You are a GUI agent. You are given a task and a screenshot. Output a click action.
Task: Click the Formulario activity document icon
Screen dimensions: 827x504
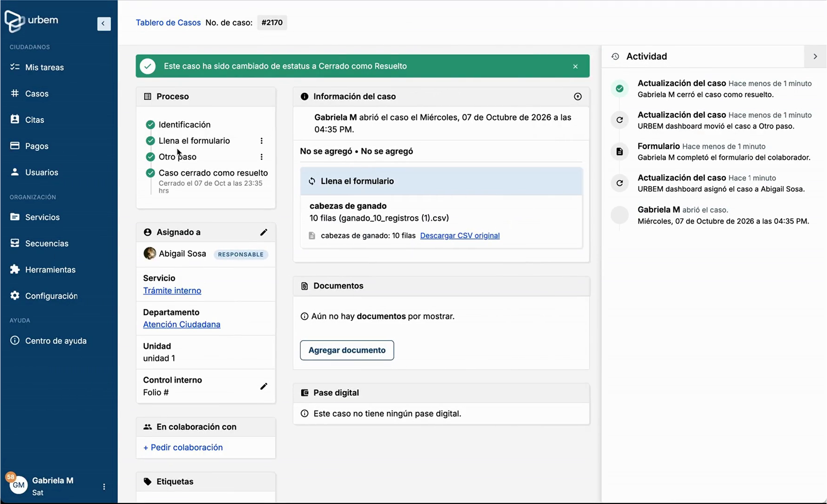pyautogui.click(x=619, y=151)
